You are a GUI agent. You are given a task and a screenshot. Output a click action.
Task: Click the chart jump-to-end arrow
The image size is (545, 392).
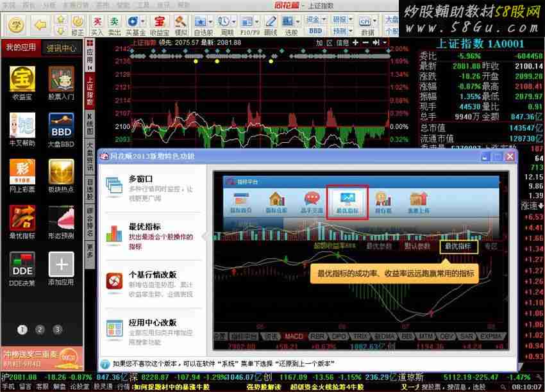tap(376, 43)
